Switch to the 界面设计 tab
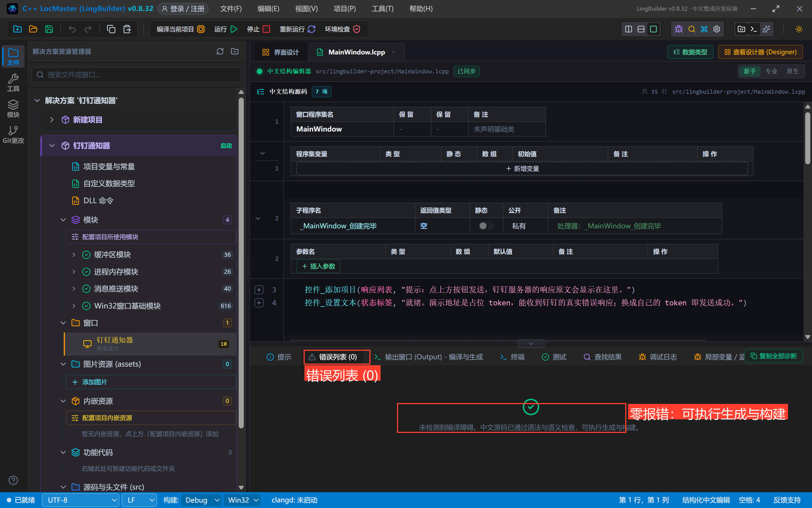This screenshot has width=812, height=508. (280, 52)
